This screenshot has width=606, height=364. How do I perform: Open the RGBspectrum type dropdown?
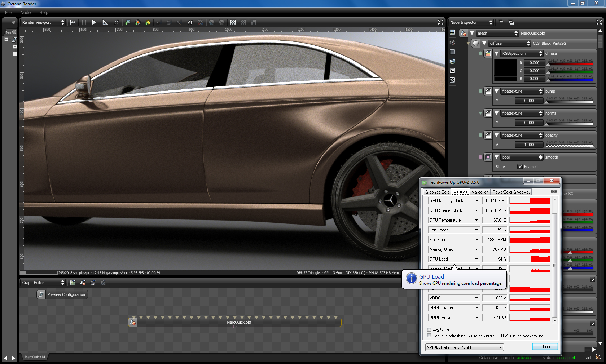pos(522,53)
